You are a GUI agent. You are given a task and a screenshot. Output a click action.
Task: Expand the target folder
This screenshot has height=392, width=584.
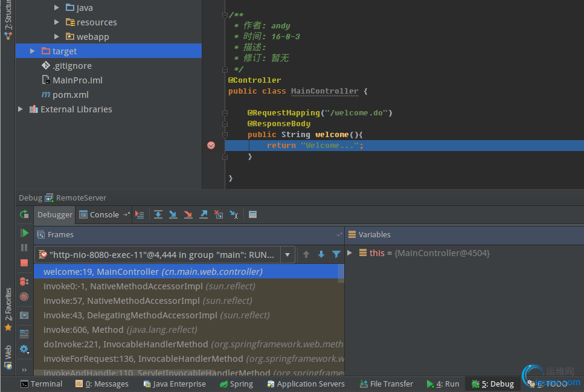point(33,51)
